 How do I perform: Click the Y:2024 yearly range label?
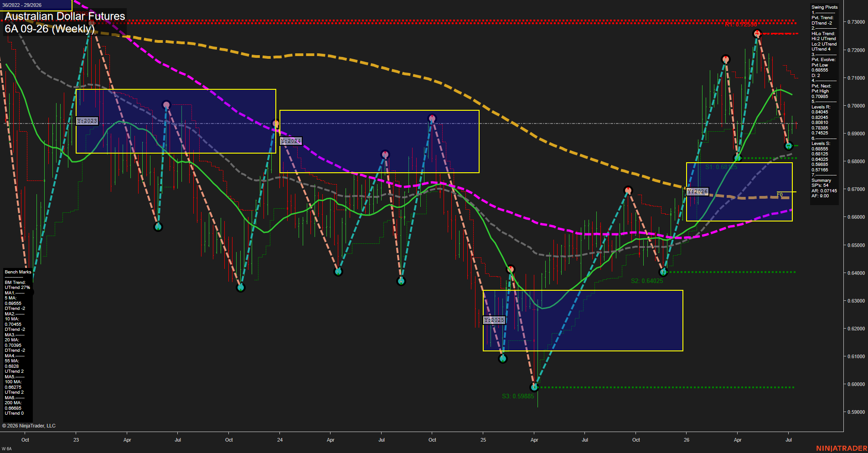(x=291, y=141)
